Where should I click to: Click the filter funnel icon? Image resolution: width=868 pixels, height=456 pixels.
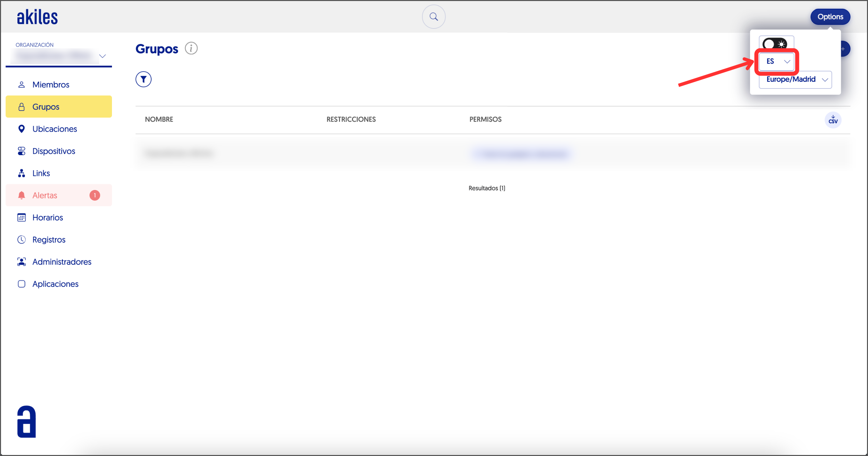click(143, 79)
